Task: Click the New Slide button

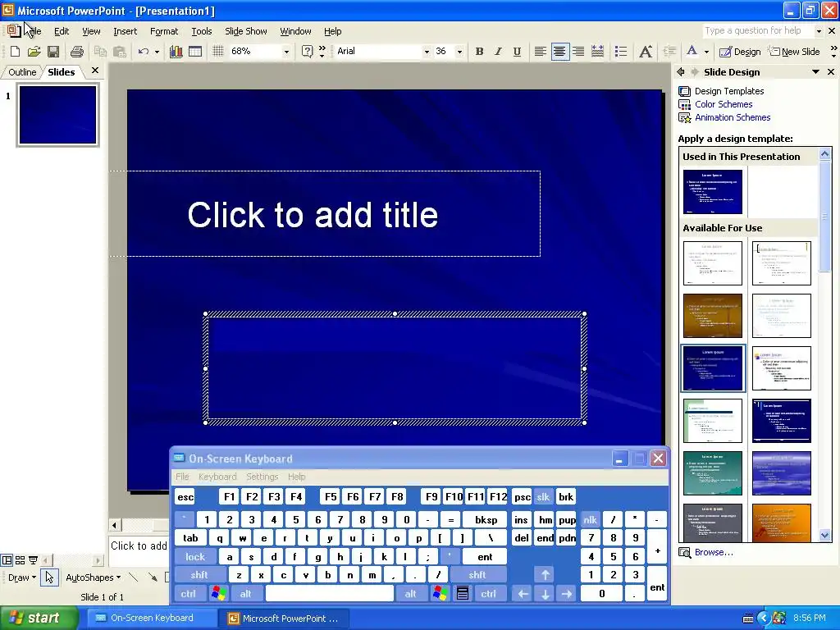Action: click(794, 52)
